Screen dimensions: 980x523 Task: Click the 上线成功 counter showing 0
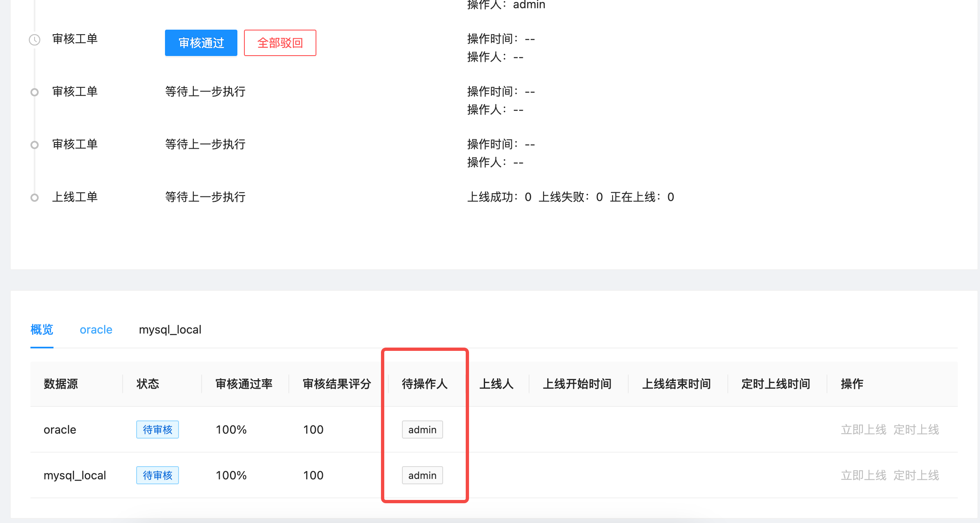pos(500,197)
